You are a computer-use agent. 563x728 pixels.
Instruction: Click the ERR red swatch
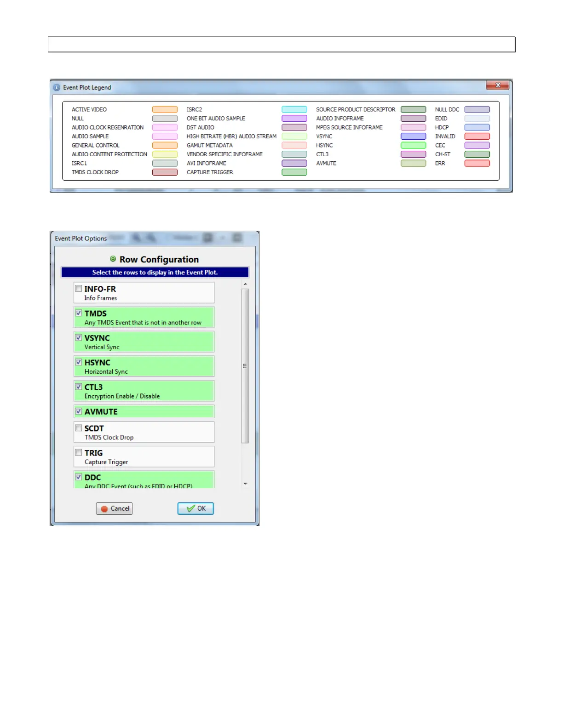(x=477, y=163)
